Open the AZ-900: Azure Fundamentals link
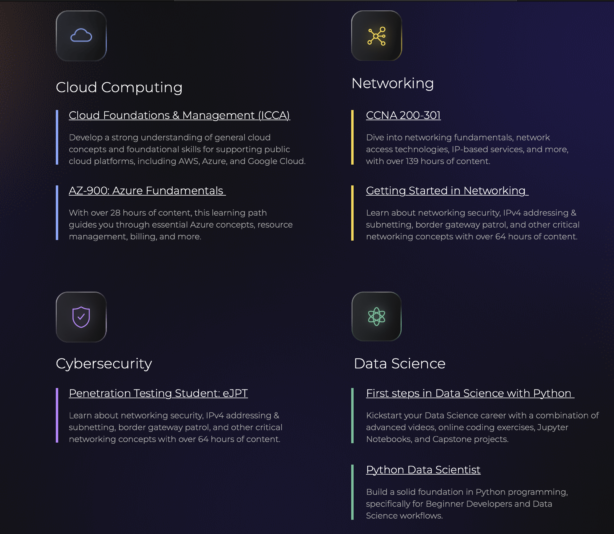Viewport: 614px width, 534px height. pyautogui.click(x=147, y=191)
